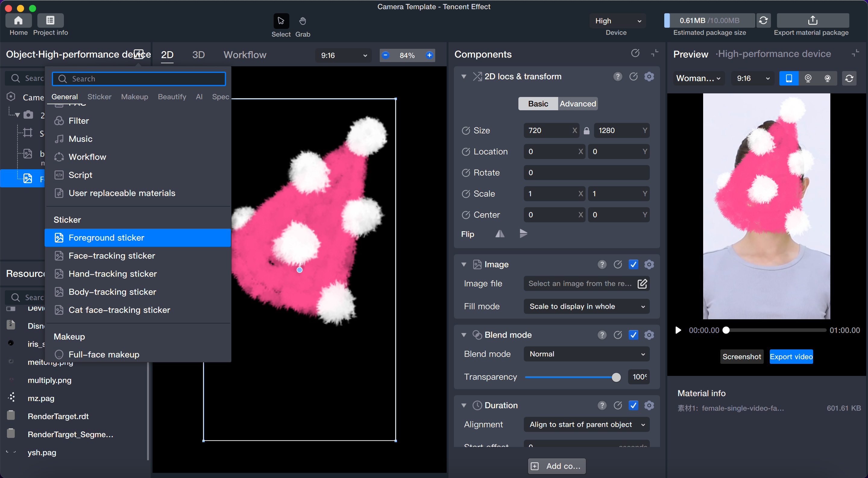Open the Fill mode dropdown

(x=586, y=306)
